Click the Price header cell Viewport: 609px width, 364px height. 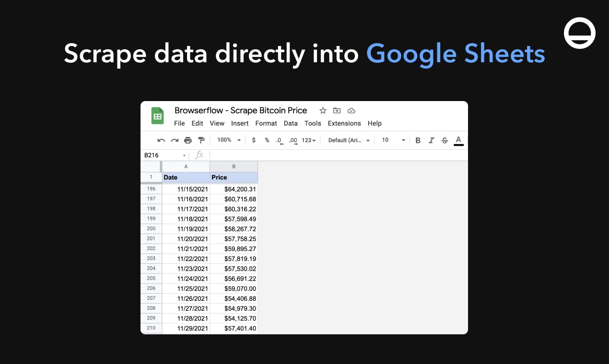click(234, 177)
